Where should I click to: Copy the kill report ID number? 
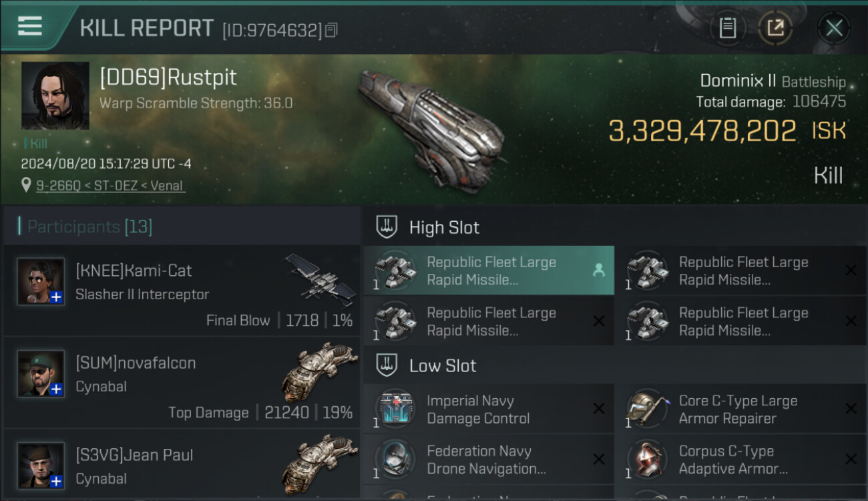click(332, 30)
